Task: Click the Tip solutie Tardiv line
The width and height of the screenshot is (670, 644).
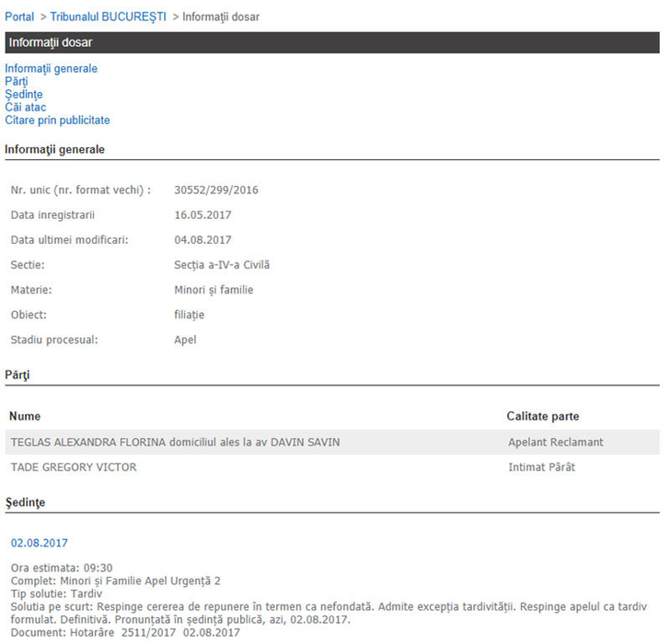Action: (x=56, y=593)
